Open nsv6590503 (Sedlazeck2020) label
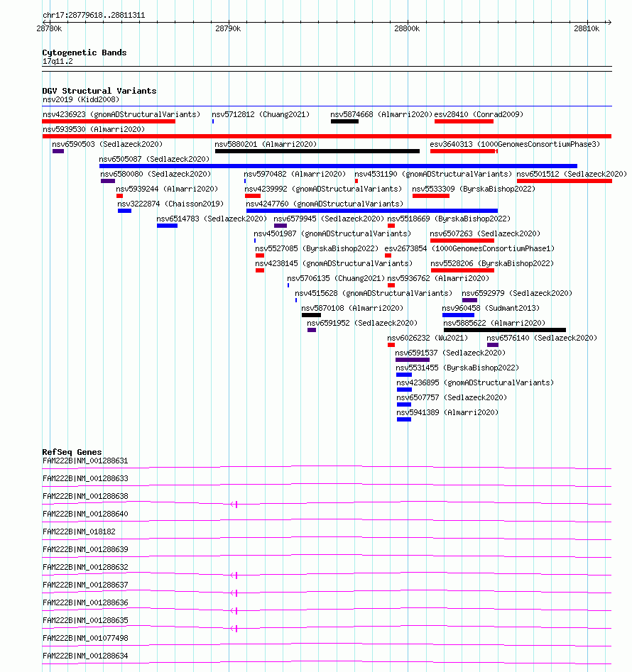The height and width of the screenshot is (672, 632). point(108,144)
